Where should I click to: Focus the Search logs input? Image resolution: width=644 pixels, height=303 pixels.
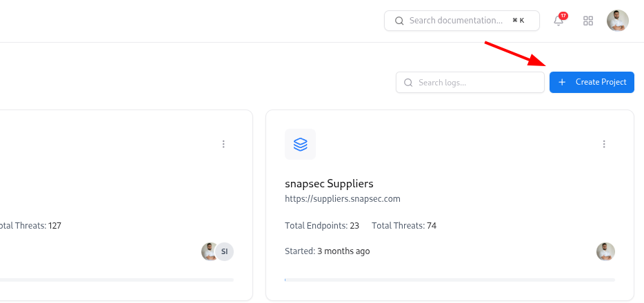click(470, 83)
